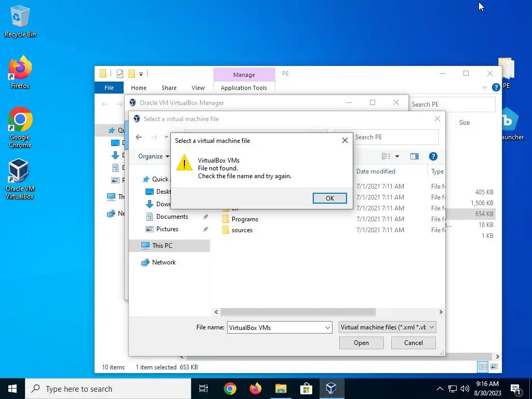The height and width of the screenshot is (399, 532).
Task: Click the Back arrow in file picker
Action: click(x=139, y=137)
